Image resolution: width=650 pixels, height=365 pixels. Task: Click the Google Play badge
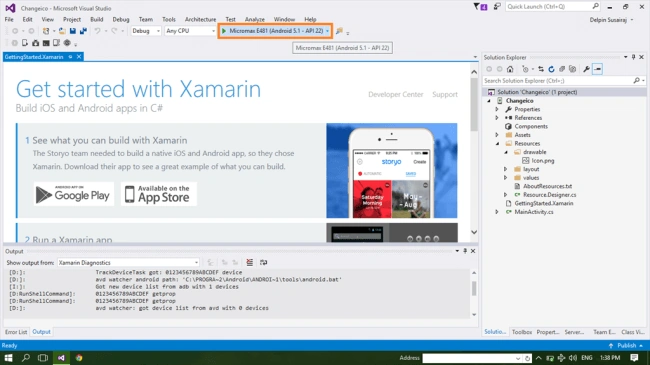click(74, 194)
